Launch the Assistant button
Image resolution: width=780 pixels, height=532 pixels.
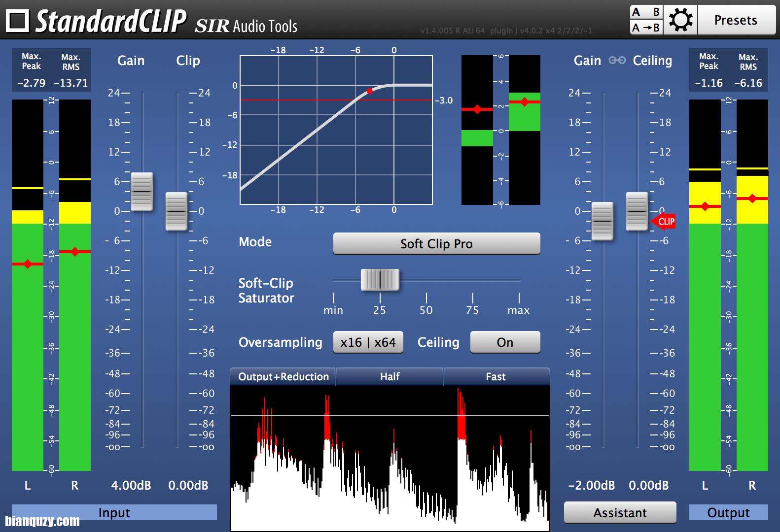(620, 513)
